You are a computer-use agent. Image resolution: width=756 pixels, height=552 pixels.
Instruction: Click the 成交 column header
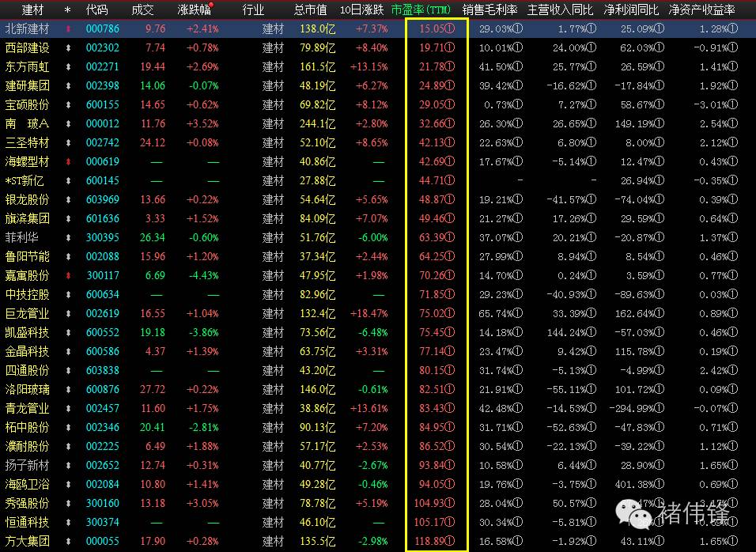point(142,9)
